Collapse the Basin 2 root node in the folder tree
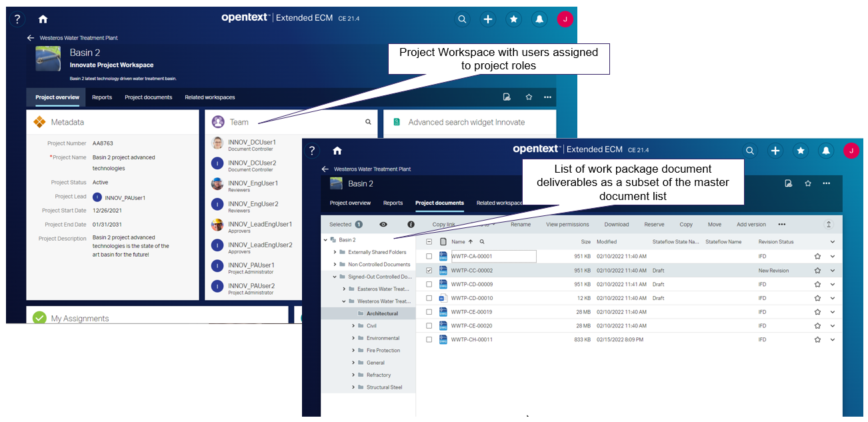Viewport: 868px width, 422px height. pyautogui.click(x=326, y=240)
